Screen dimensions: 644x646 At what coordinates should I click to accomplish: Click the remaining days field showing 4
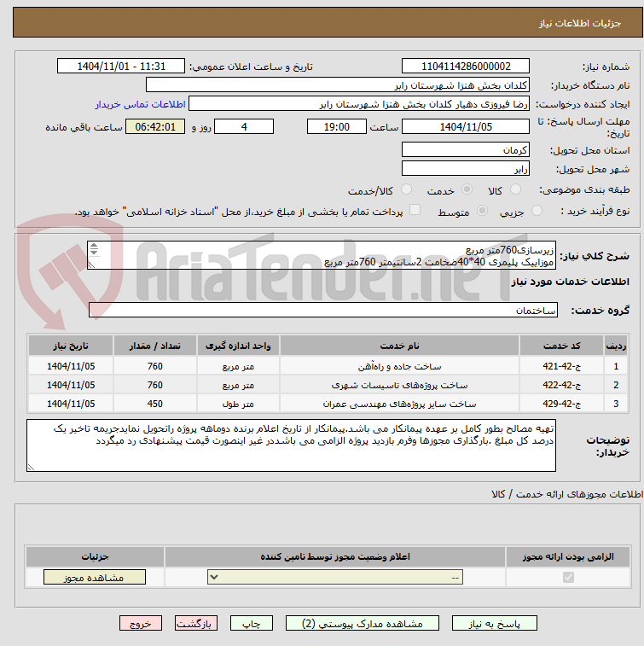tap(244, 126)
